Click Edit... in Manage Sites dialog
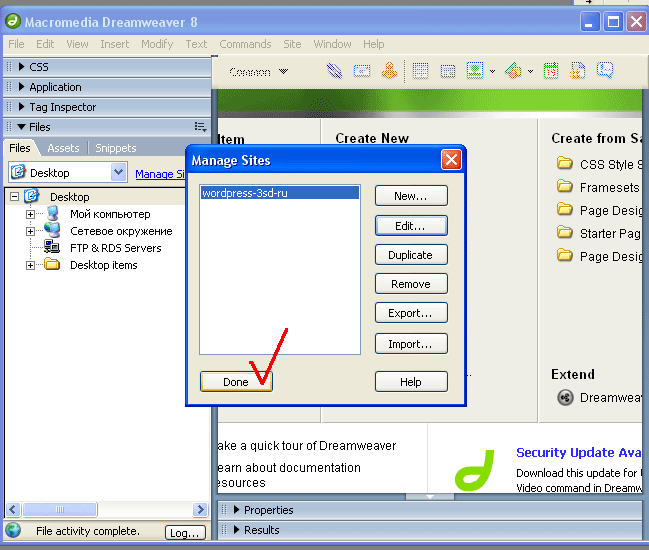The width and height of the screenshot is (649, 550). (x=411, y=226)
